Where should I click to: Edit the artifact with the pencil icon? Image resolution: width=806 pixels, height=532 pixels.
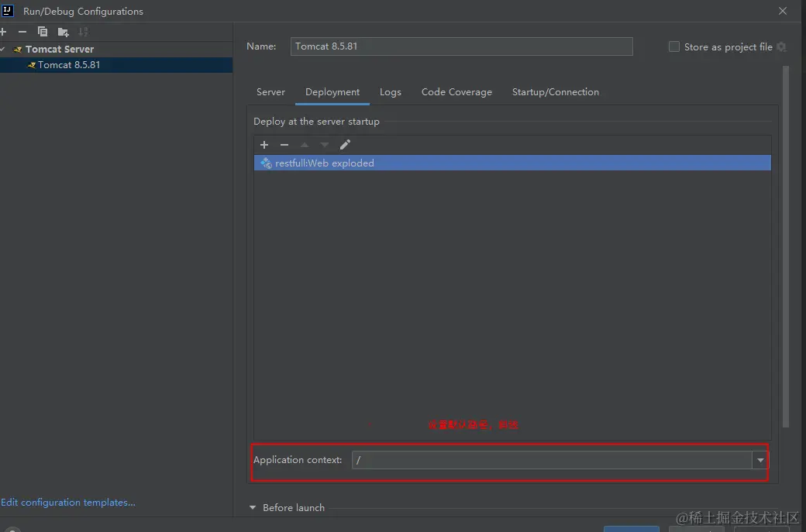[x=345, y=144]
